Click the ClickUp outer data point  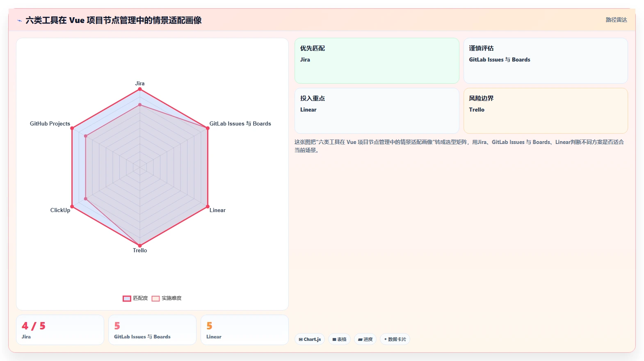coord(72,206)
